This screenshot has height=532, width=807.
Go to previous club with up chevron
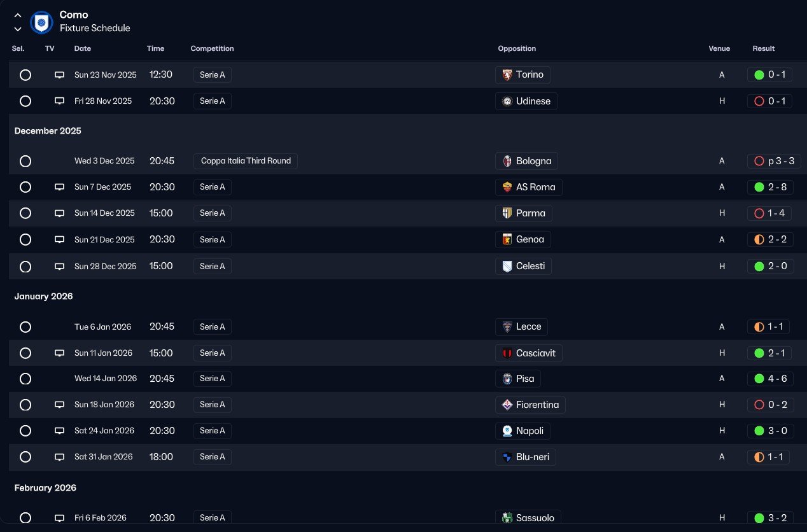pyautogui.click(x=18, y=15)
